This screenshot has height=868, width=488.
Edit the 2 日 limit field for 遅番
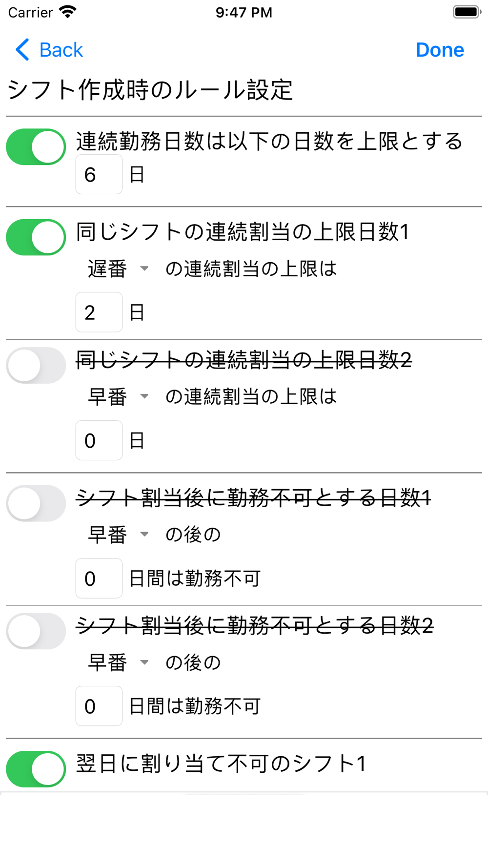coord(99,312)
